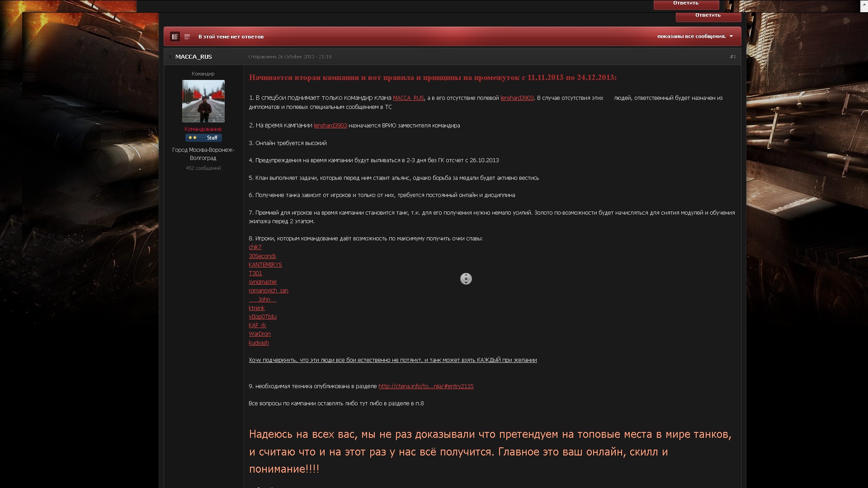Open the KANTEMIRYS player link
Screen dimensions: 868x488
(x=265, y=265)
